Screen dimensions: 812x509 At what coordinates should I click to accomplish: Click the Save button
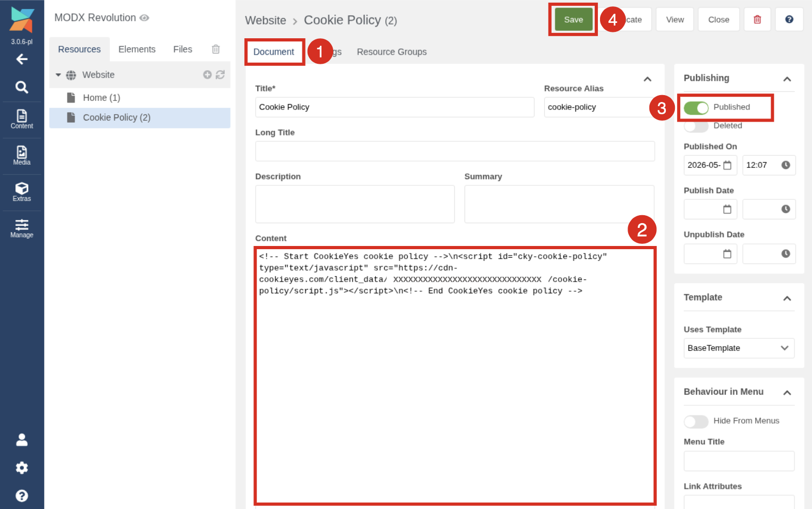tap(573, 20)
